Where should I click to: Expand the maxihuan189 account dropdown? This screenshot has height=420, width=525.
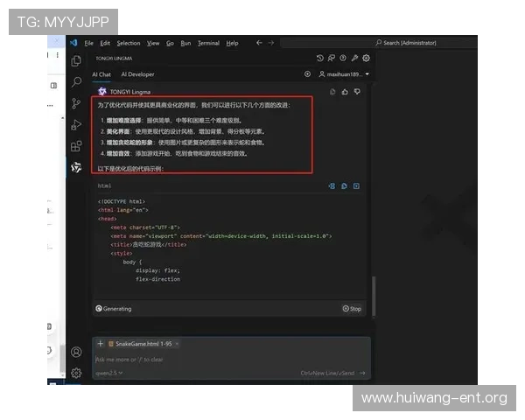(x=343, y=75)
